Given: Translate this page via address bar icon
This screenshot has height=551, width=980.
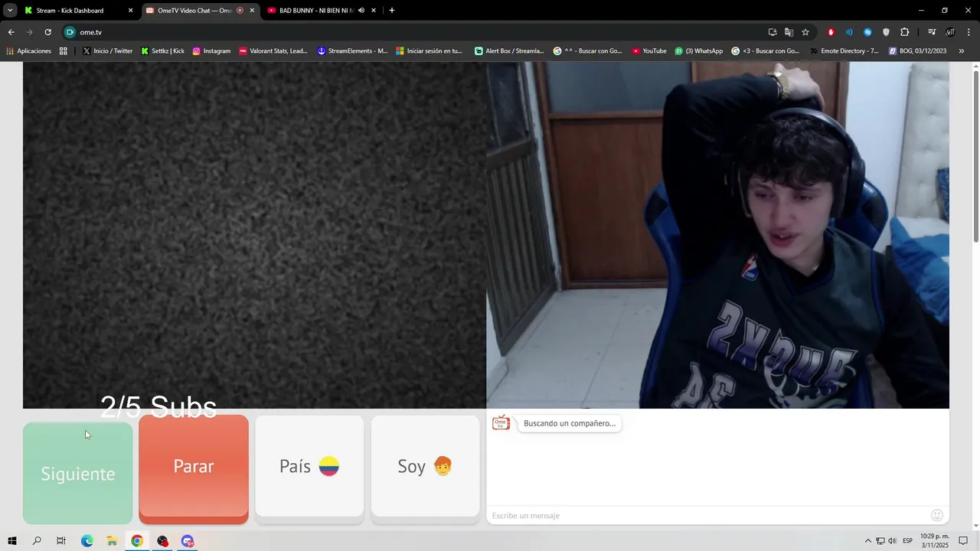Looking at the screenshot, I should coord(789,32).
